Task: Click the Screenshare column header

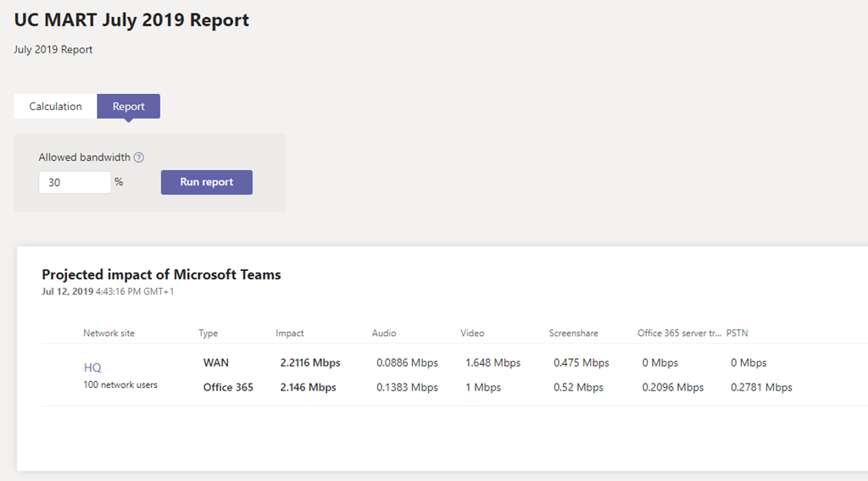Action: [x=573, y=334]
